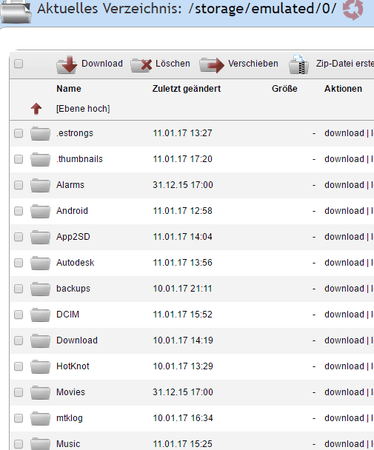374x450 pixels.
Task: Click the red up-arrow Ebene hoch icon
Action: click(36, 108)
